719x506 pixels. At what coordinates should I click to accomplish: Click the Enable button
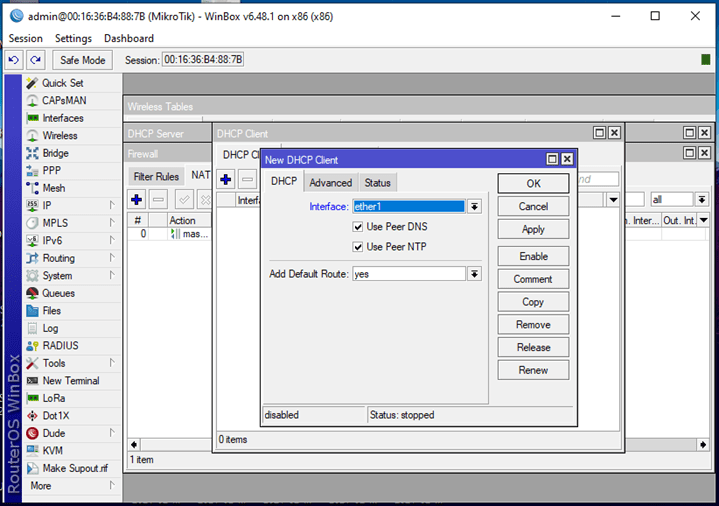click(x=533, y=256)
